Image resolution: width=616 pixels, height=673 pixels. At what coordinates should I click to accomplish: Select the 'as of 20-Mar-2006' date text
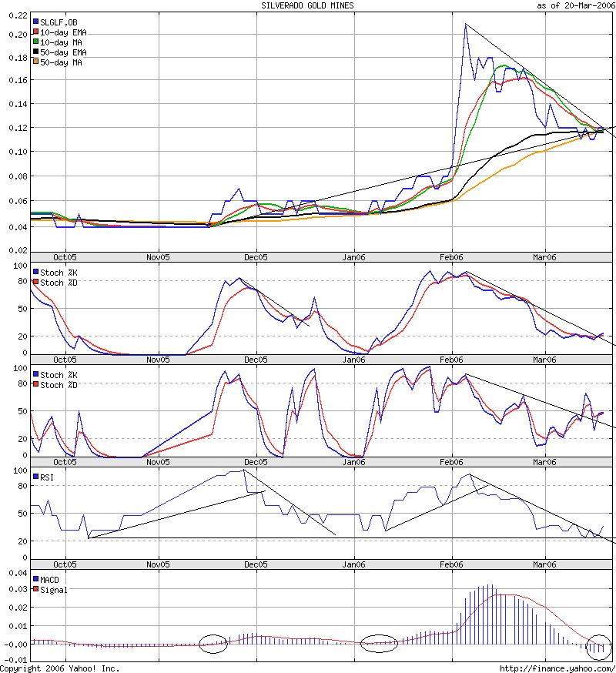point(576,5)
